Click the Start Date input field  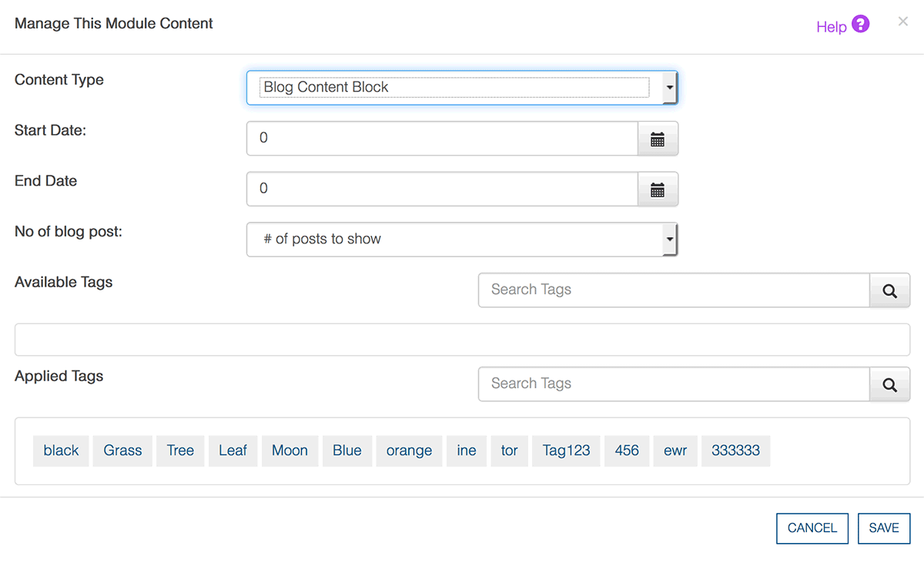pos(442,139)
